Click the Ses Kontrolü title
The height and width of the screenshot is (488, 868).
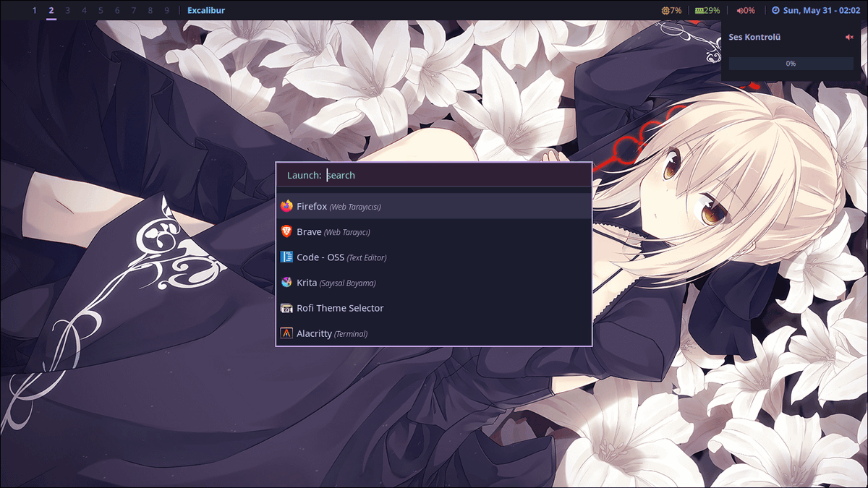point(754,37)
